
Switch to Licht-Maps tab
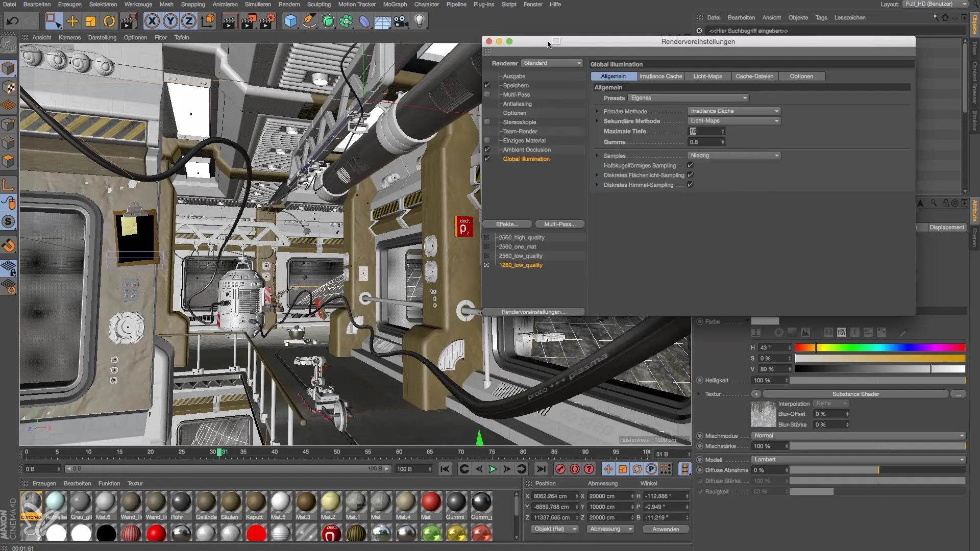pyautogui.click(x=707, y=77)
